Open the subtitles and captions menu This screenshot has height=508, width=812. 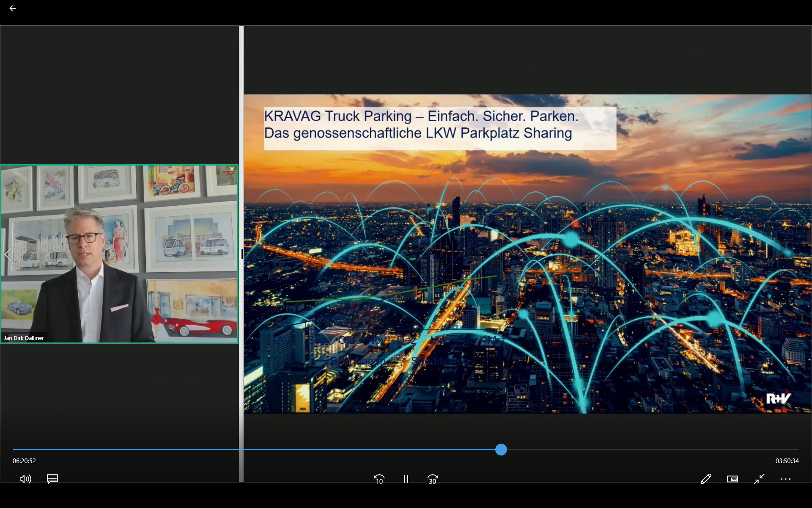52,479
